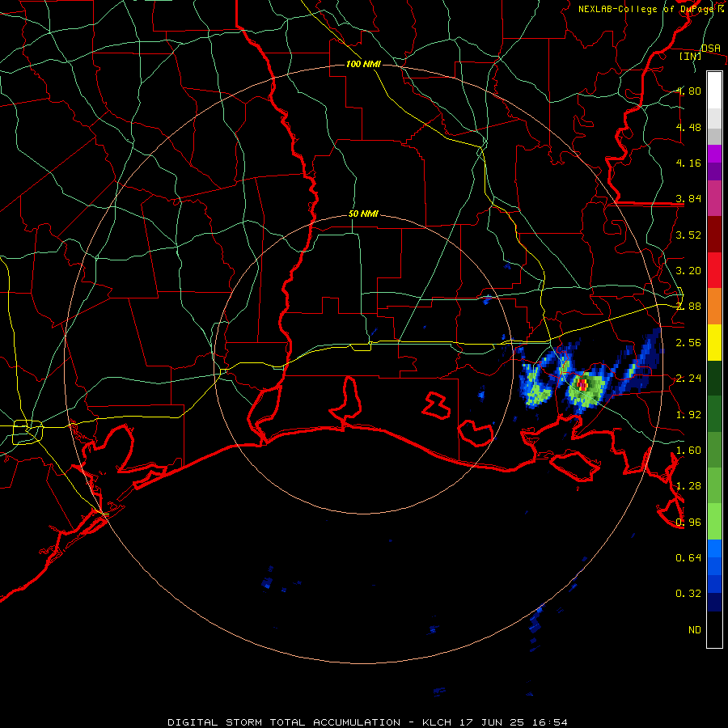Click the 1.28 legend value

click(x=688, y=486)
